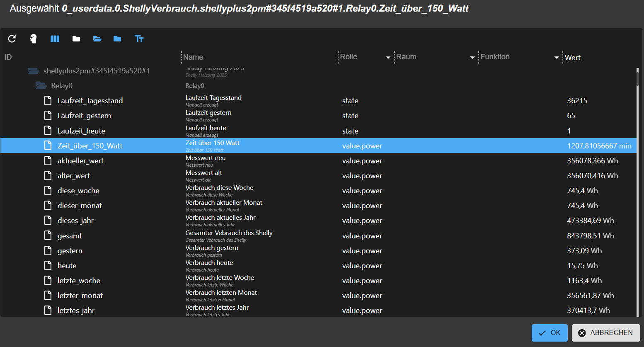Select the dieses_jahr state
The height and width of the screenshot is (347, 644).
point(318,220)
